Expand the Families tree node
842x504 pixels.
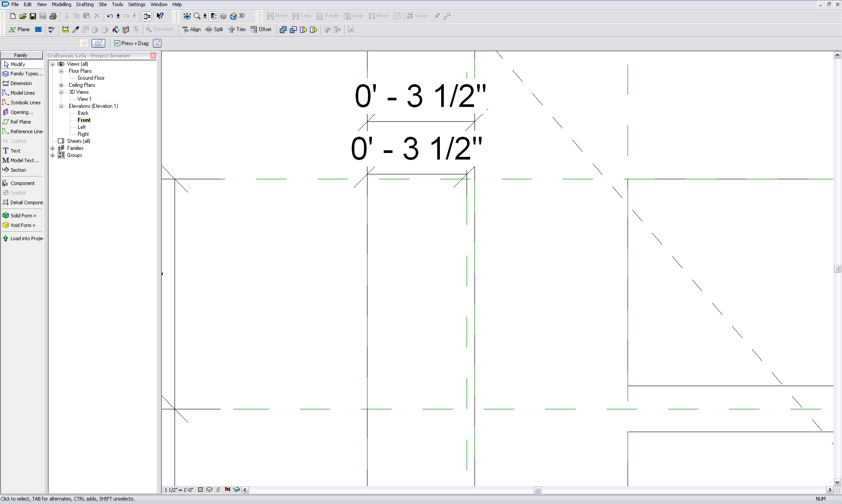click(x=53, y=148)
